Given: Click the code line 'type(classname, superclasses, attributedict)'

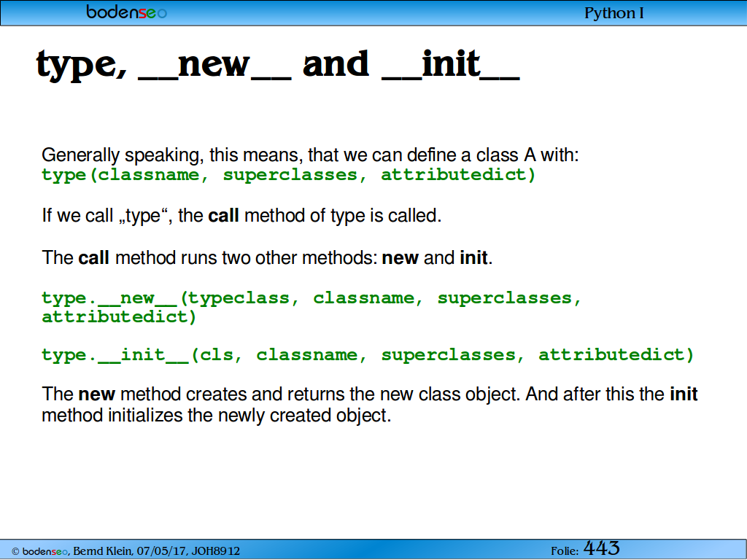Looking at the screenshot, I should pyautogui.click(x=289, y=175).
